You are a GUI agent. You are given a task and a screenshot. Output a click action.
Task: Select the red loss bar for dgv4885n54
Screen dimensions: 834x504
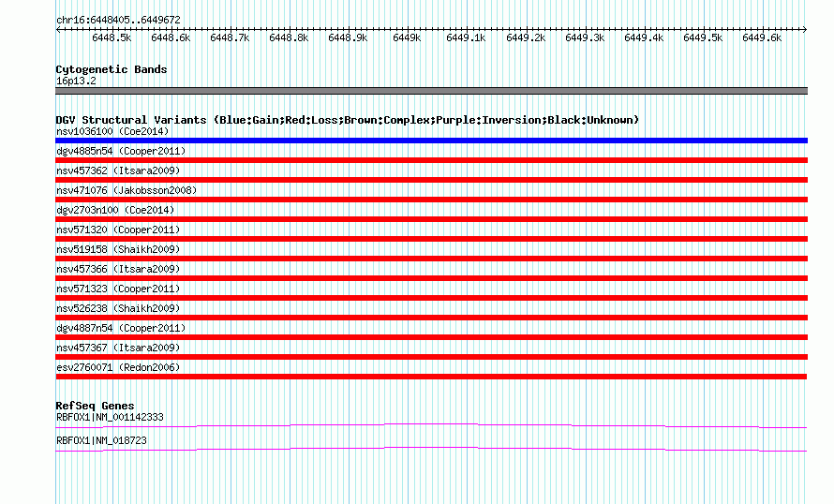431,160
